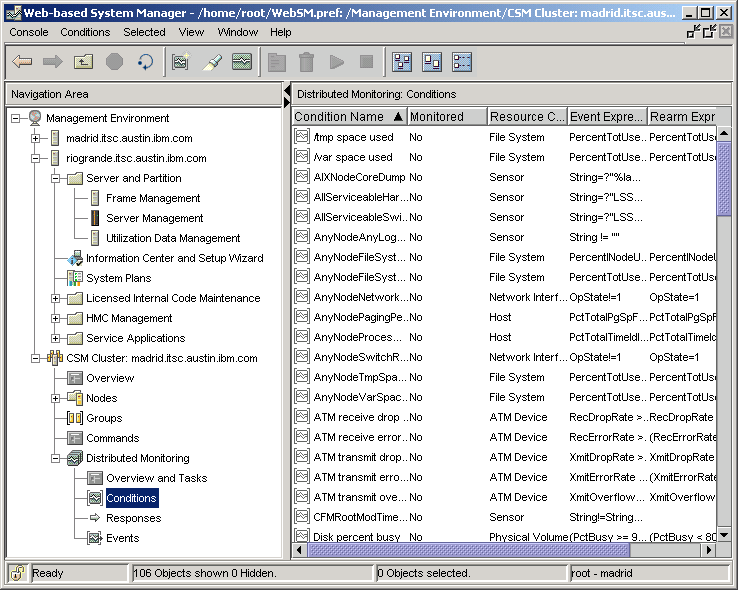This screenshot has height=590, width=738.
Task: Click the flashlight Find toolbar icon
Action: click(x=212, y=62)
